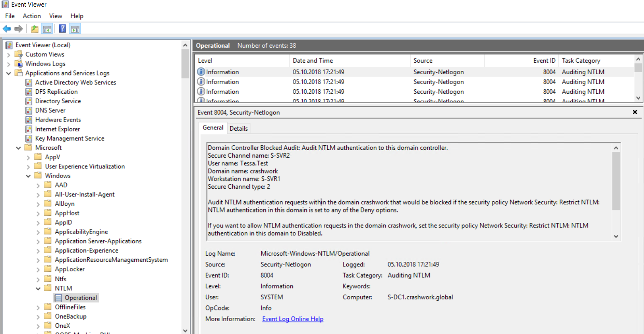Click the OneBackup folder icon
The image size is (644, 334).
tap(49, 317)
